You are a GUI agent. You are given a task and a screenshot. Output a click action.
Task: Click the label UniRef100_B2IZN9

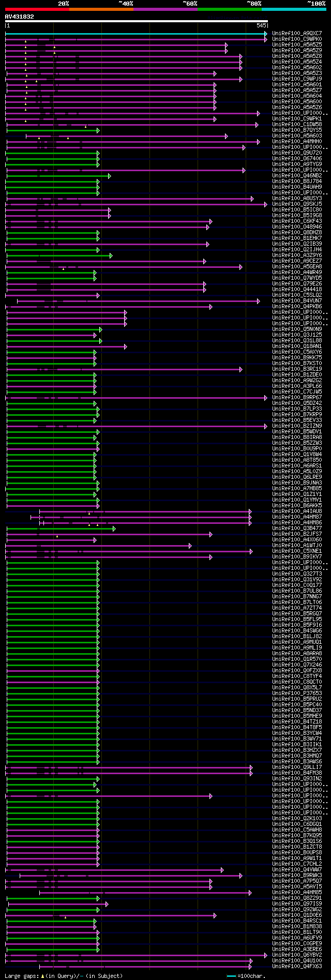(297, 426)
